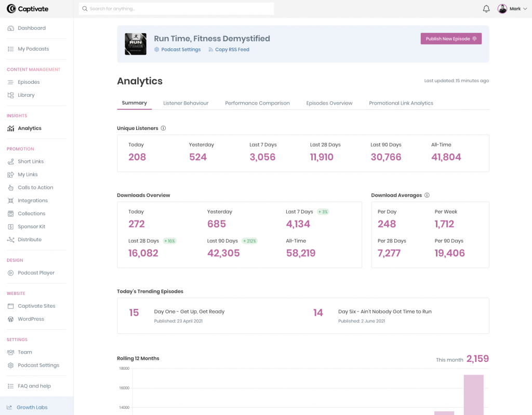Click the Copy RSS Feed link

pos(232,50)
